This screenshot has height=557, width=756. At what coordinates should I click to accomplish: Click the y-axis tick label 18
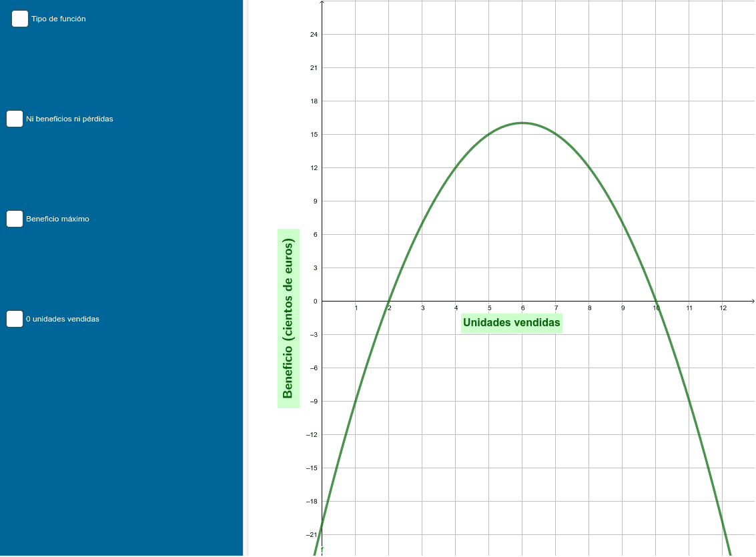[314, 101]
